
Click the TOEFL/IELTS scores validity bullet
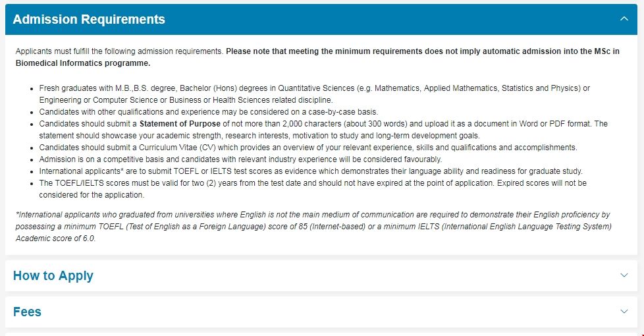pos(312,183)
